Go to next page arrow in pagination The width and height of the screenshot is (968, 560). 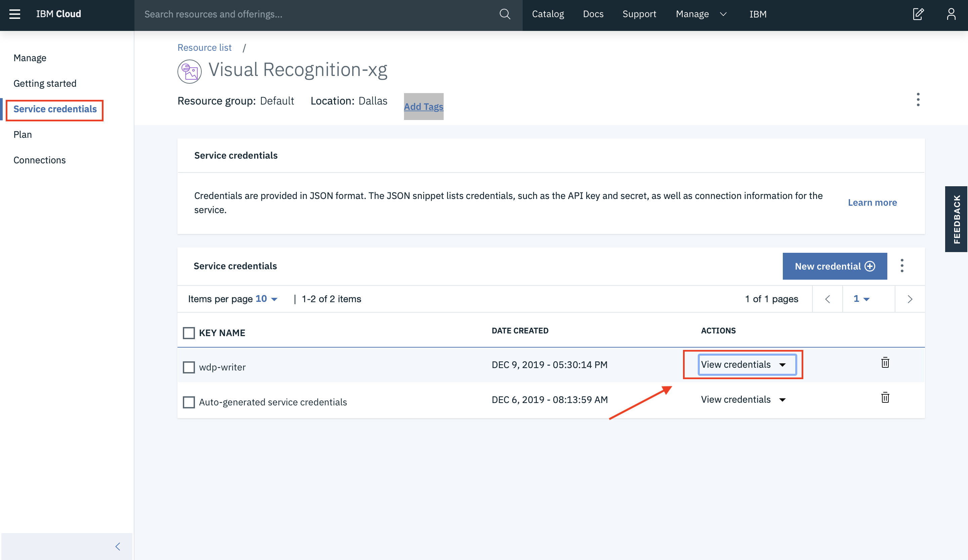910,299
